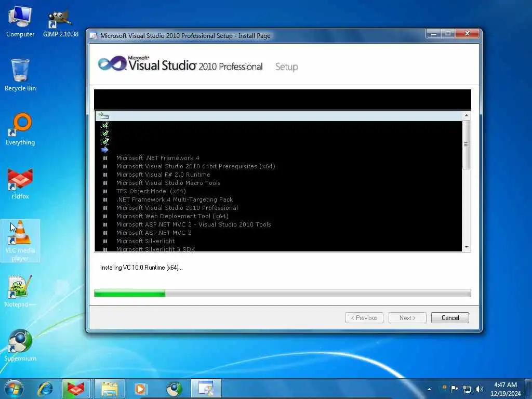This screenshot has height=399, width=532.
Task: Click the list scroll down arrow
Action: click(466, 247)
